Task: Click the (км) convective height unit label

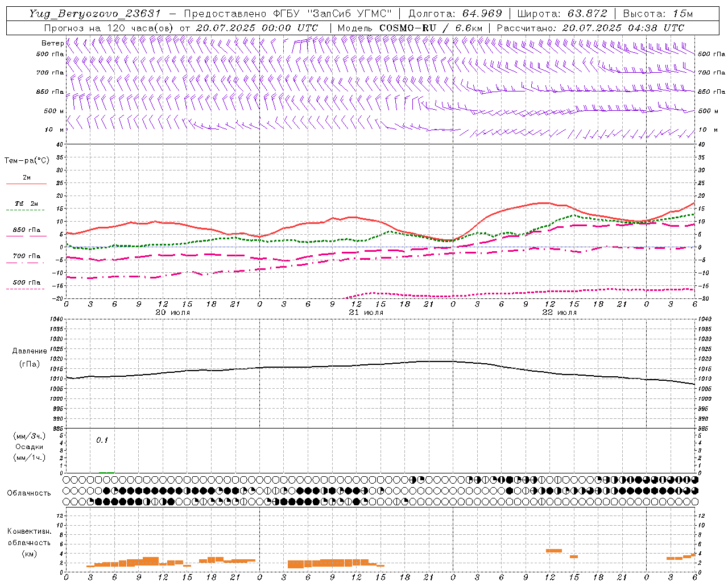Action: point(30,554)
